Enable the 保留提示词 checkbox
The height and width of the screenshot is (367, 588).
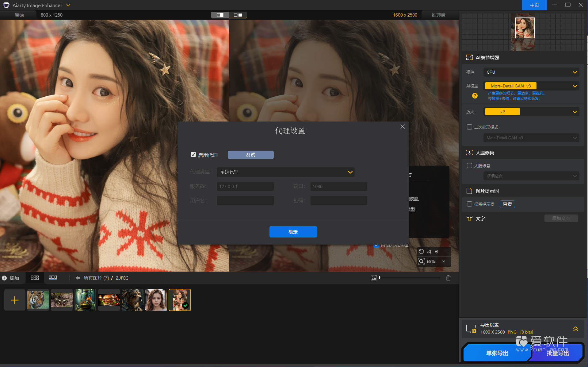pyautogui.click(x=469, y=204)
